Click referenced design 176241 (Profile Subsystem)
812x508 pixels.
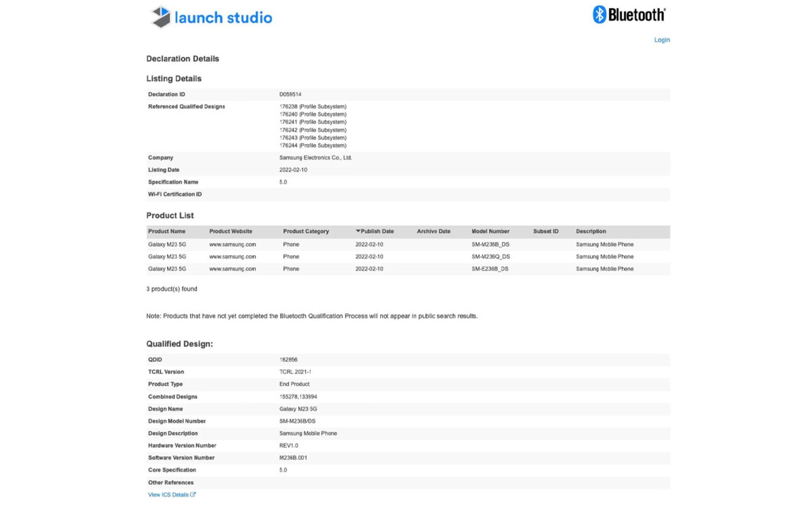313,122
